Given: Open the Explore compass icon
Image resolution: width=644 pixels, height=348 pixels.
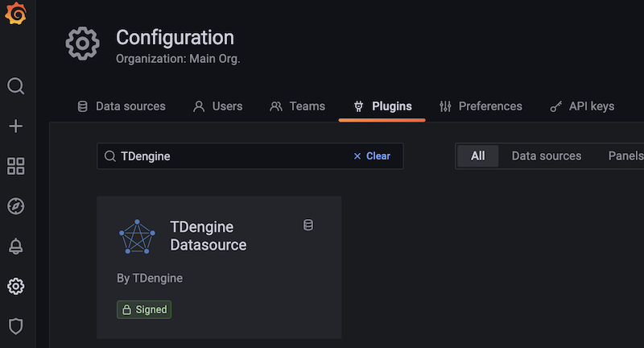Looking at the screenshot, I should click(x=15, y=206).
